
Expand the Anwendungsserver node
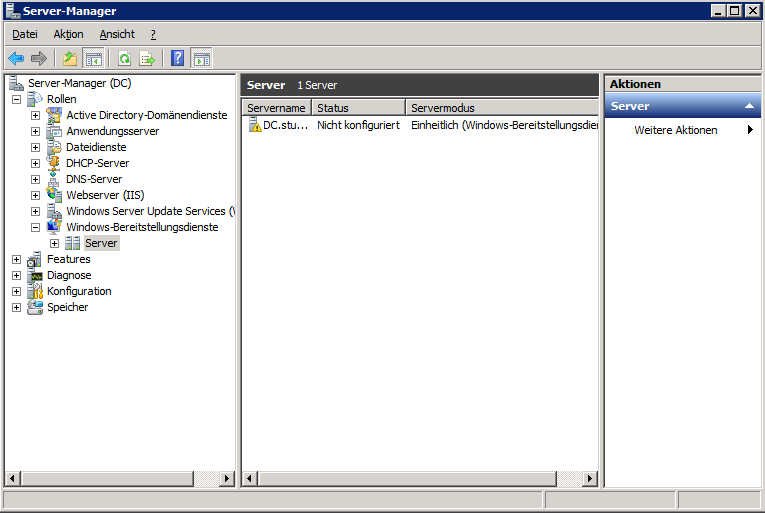(35, 131)
